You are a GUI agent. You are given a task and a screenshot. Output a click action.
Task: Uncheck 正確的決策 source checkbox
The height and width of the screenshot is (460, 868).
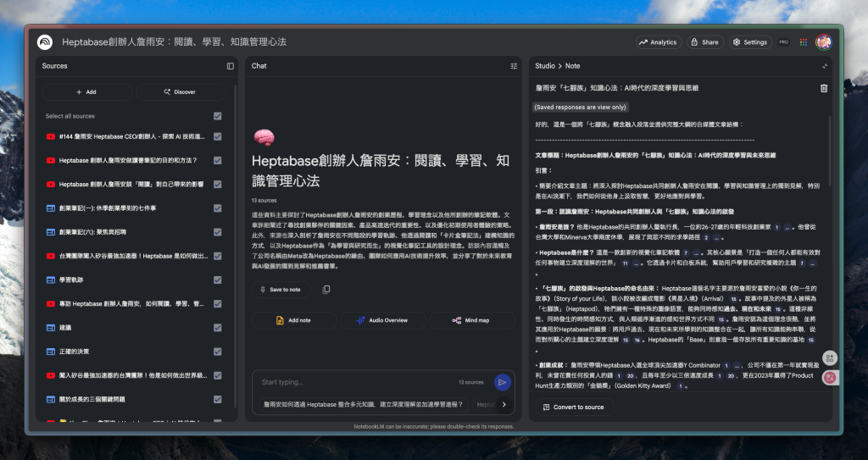pyautogui.click(x=218, y=352)
